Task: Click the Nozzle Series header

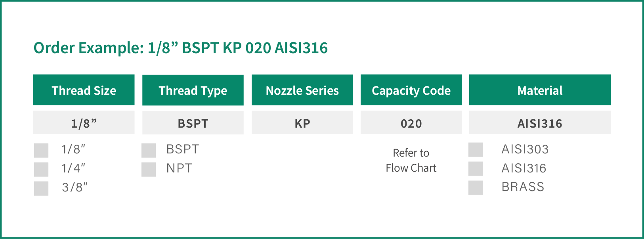Action: click(302, 90)
